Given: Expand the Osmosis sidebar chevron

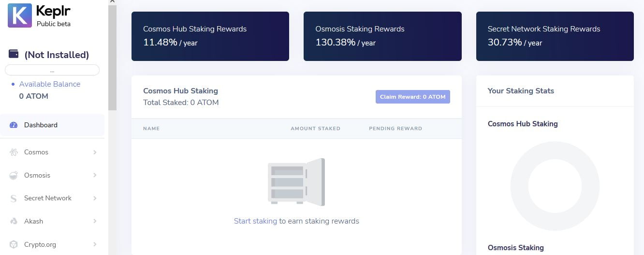Looking at the screenshot, I should tap(95, 175).
